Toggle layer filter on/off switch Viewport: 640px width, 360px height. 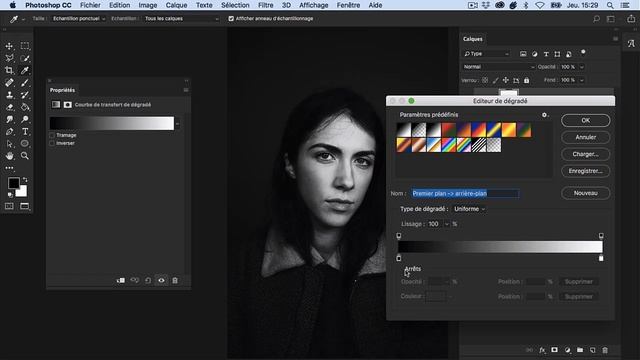click(583, 52)
